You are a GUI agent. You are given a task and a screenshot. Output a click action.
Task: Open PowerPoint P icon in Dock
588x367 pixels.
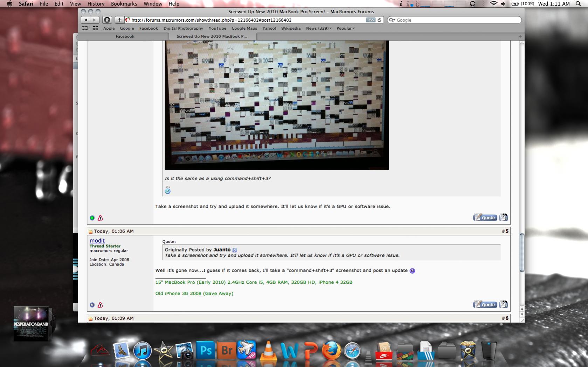pos(310,351)
